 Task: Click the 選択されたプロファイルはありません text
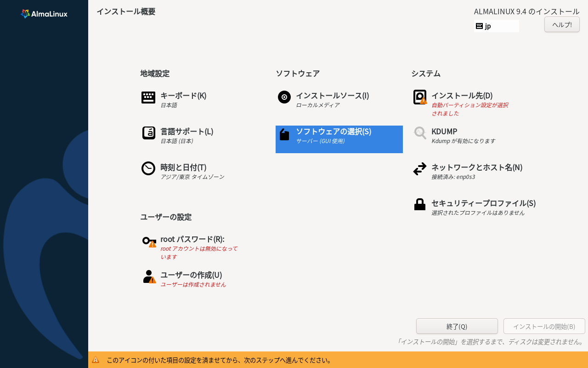pyautogui.click(x=478, y=213)
